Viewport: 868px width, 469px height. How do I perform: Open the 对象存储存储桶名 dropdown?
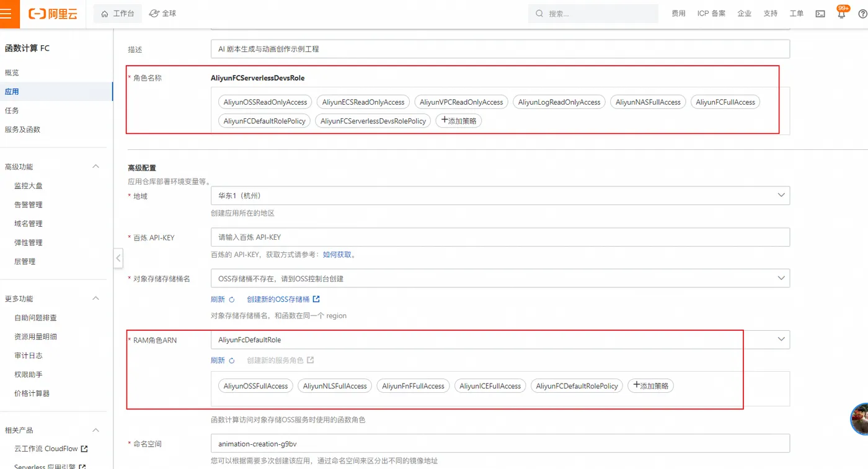click(500, 279)
